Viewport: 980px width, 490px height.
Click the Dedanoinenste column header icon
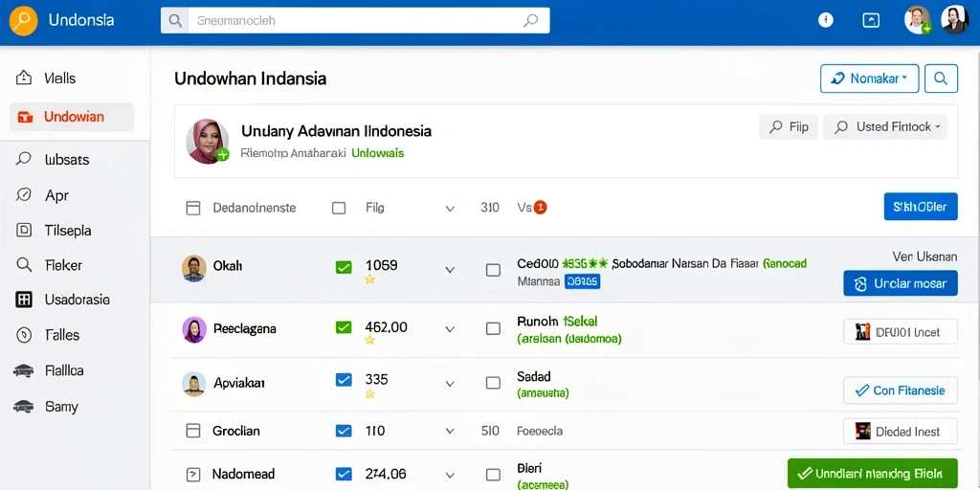click(x=193, y=208)
